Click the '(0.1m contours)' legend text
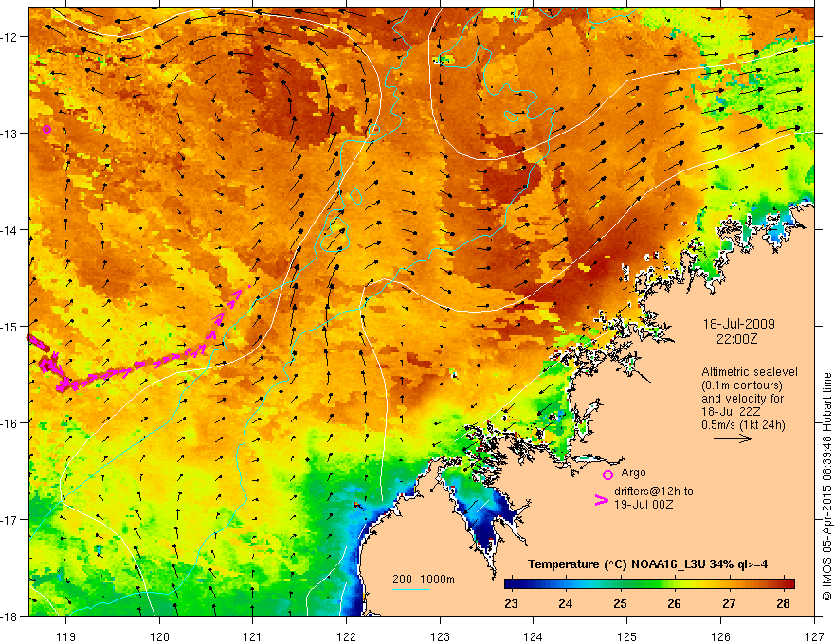 click(x=742, y=385)
